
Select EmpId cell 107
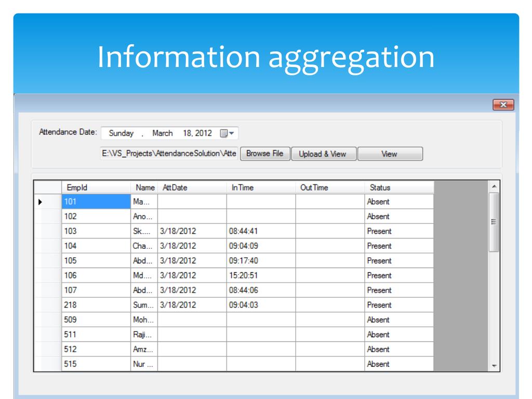tap(96, 290)
